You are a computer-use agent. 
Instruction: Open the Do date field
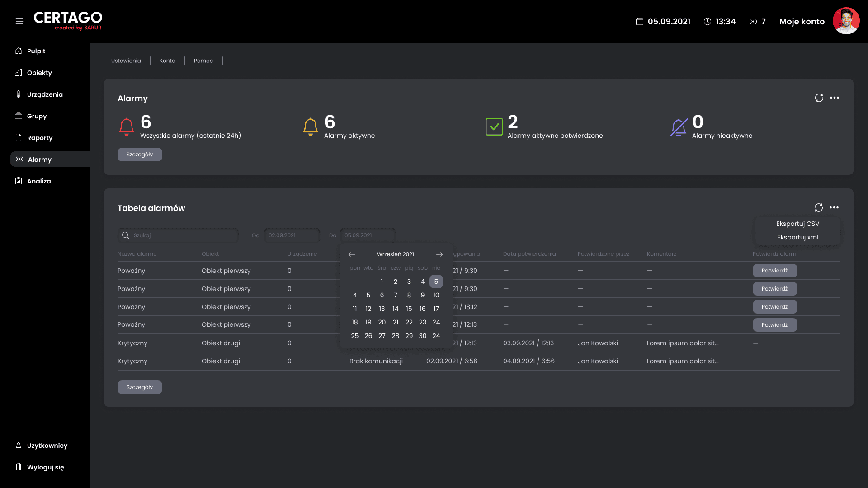[x=368, y=235]
